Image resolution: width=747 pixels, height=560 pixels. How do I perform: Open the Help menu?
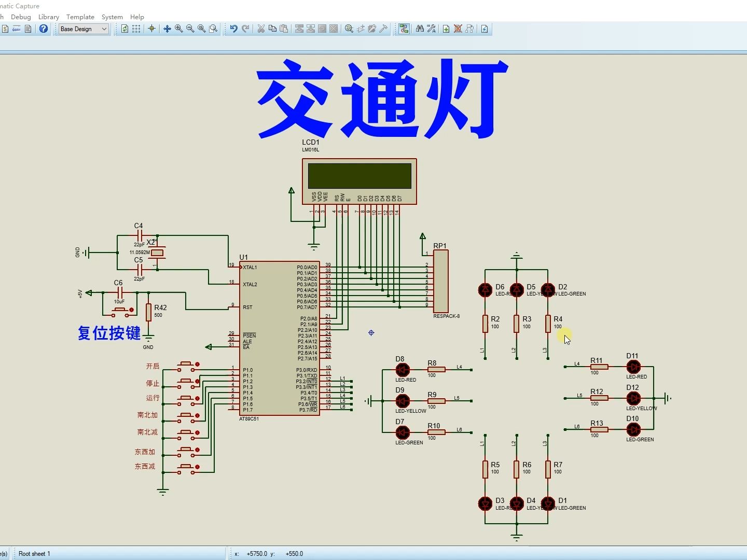click(137, 17)
